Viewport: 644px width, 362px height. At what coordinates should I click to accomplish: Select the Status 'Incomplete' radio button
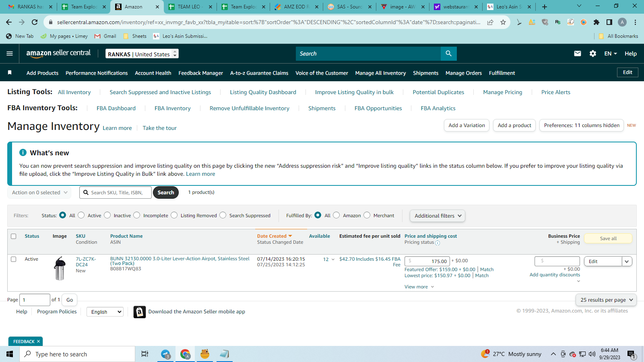click(137, 215)
